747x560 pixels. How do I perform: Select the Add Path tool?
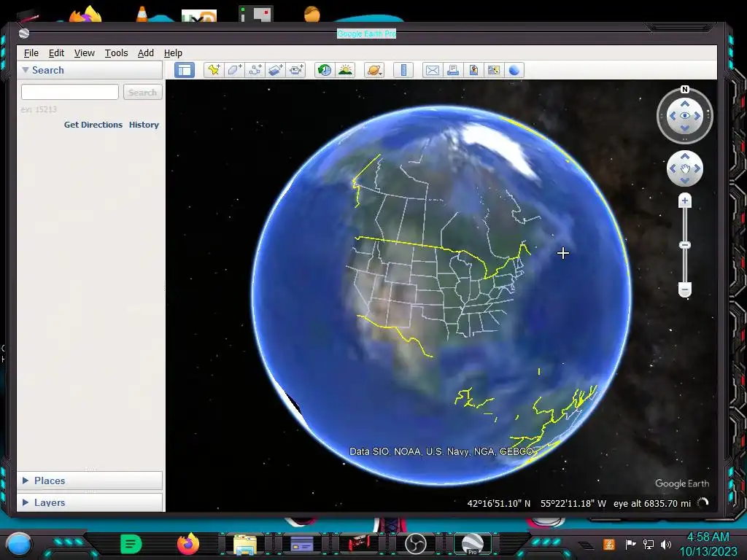255,71
